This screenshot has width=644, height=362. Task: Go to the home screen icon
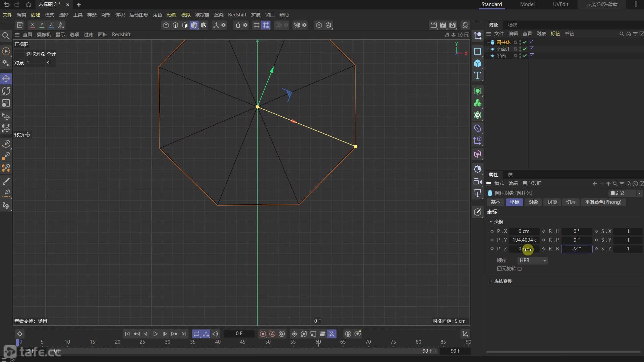point(29,4)
